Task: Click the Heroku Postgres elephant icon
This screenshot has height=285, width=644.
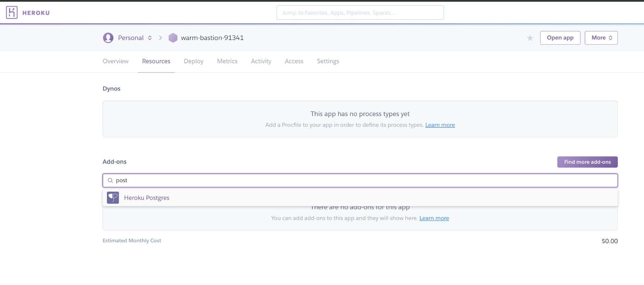Action: (113, 198)
